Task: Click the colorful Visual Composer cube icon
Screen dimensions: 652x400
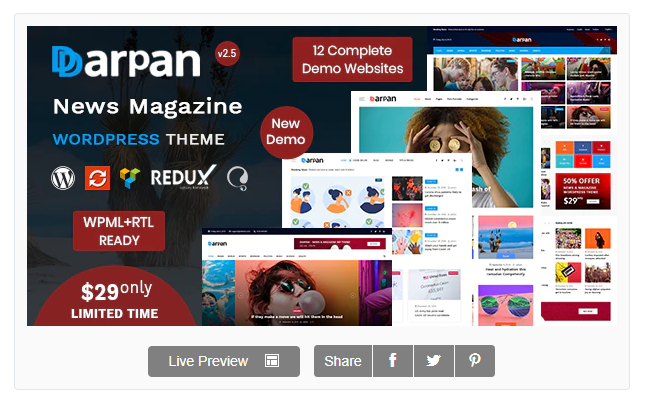Action: [x=130, y=178]
